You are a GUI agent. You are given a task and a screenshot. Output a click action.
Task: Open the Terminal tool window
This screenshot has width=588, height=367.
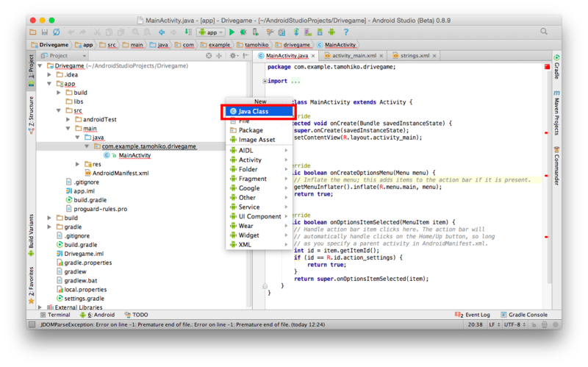(55, 315)
